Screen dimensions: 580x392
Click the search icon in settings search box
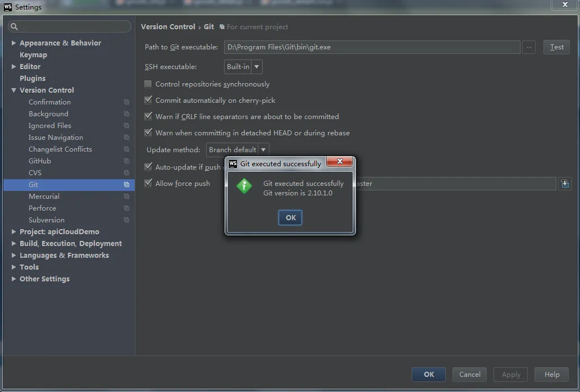click(x=14, y=26)
